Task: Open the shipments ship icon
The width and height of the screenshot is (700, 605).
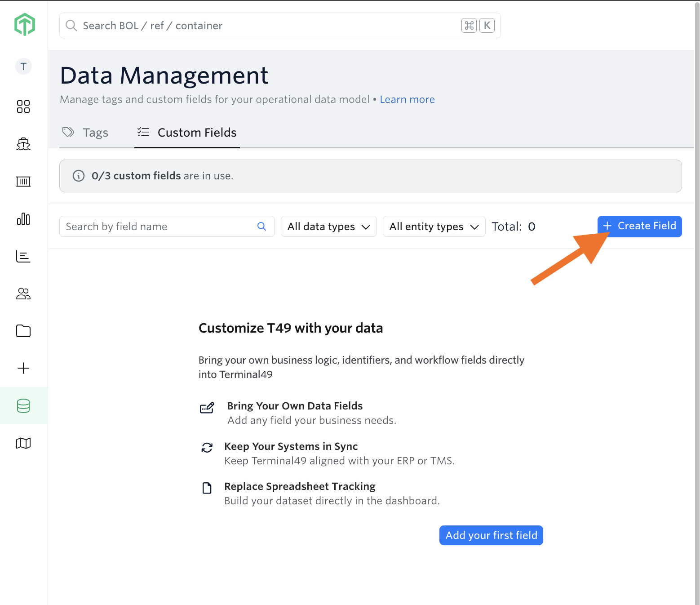Action: click(23, 144)
